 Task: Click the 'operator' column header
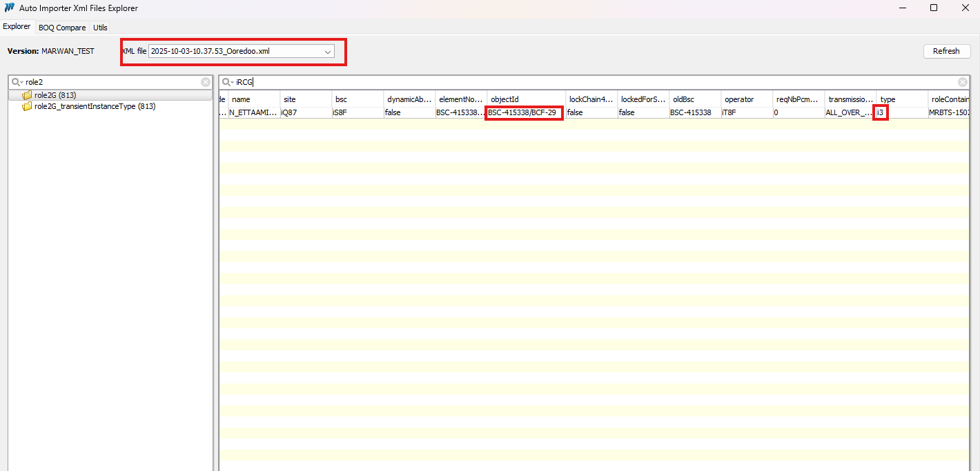coord(747,99)
